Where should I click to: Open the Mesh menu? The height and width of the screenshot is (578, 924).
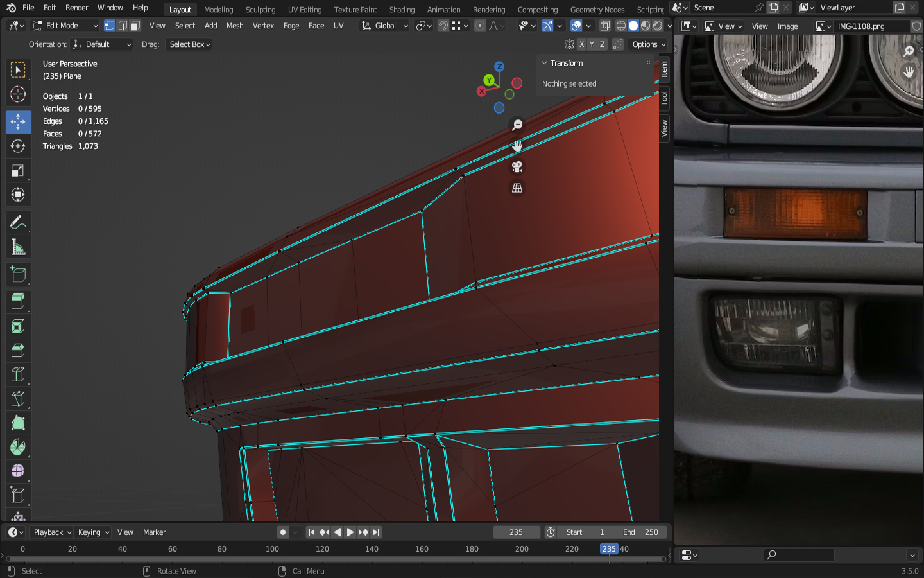click(x=235, y=26)
